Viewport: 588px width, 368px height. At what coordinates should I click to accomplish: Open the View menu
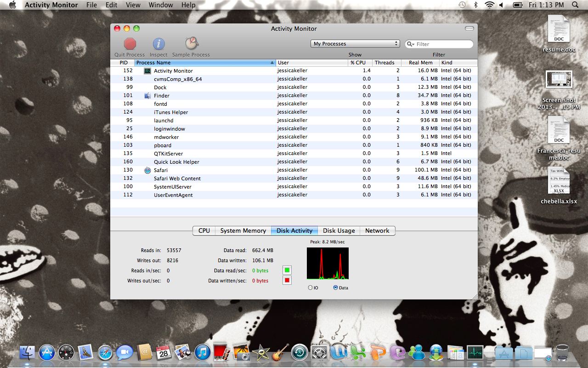pos(133,5)
